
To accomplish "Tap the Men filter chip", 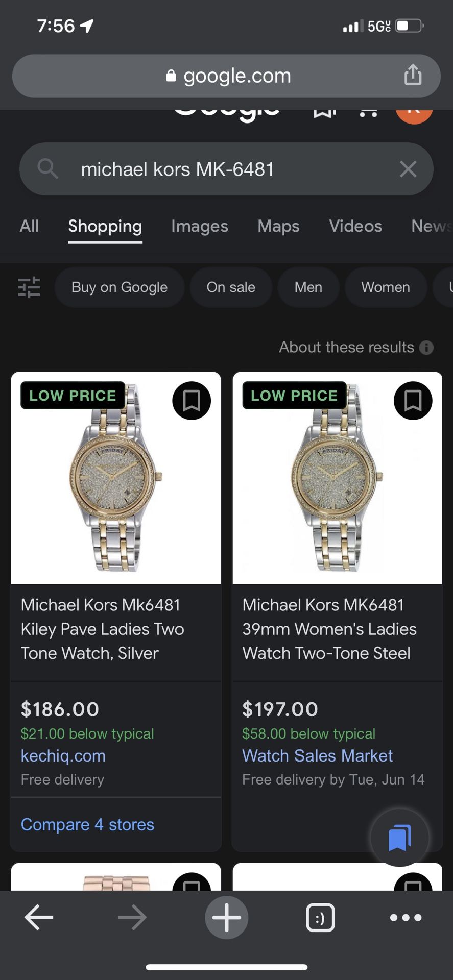I will [x=308, y=287].
